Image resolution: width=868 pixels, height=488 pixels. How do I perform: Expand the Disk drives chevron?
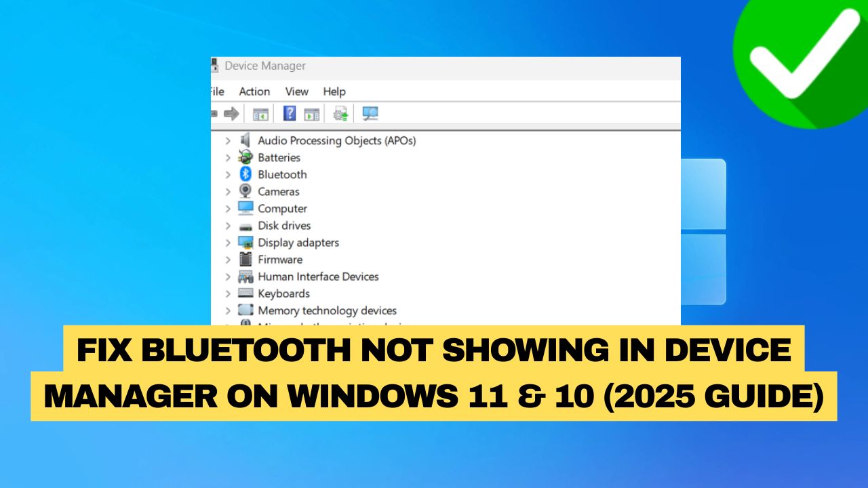click(228, 226)
